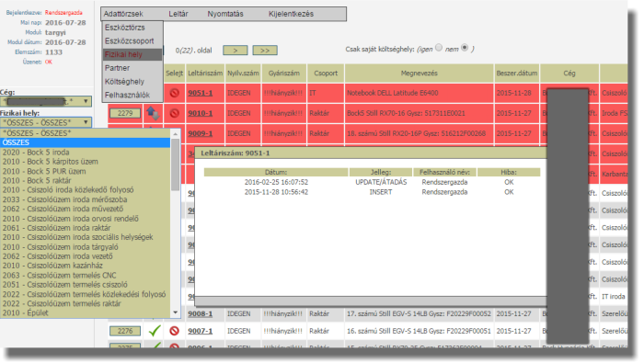The width and height of the screenshot is (644, 363).
Task: Click the 'INSERT' log entry
Action: point(381,192)
